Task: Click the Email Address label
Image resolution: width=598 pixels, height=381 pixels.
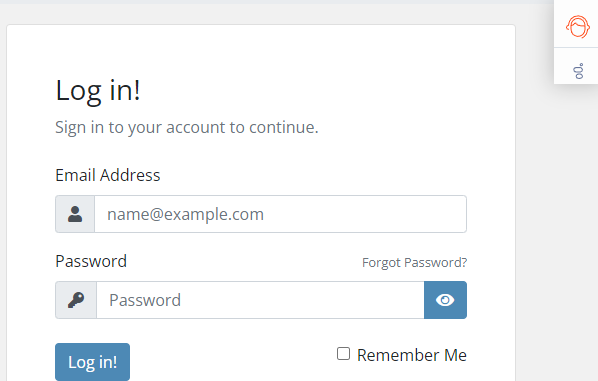Action: 108,175
